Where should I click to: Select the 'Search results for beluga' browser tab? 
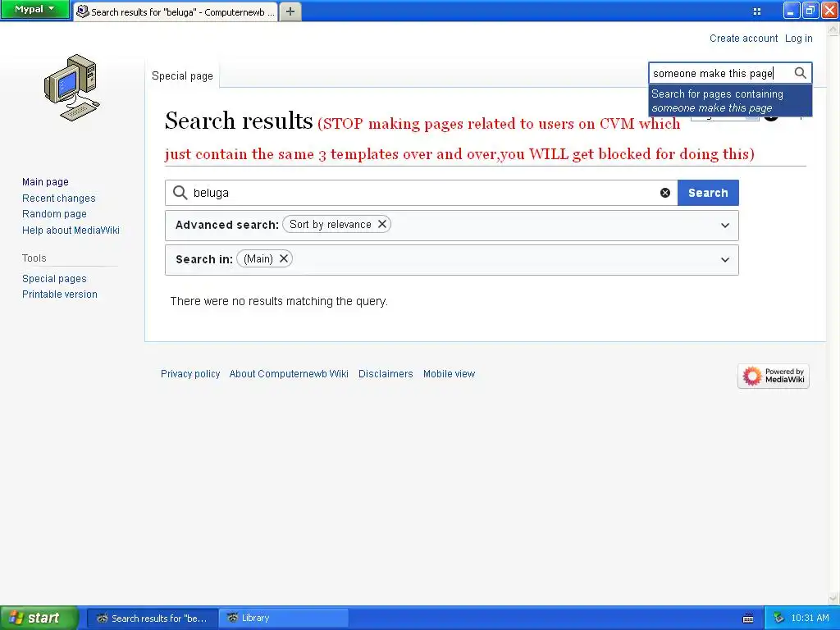(x=176, y=11)
